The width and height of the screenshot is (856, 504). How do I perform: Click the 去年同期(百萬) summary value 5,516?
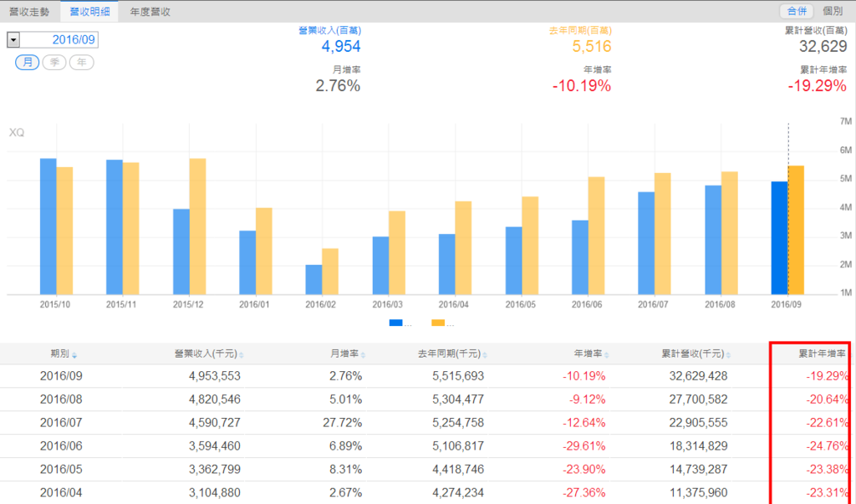coord(592,47)
